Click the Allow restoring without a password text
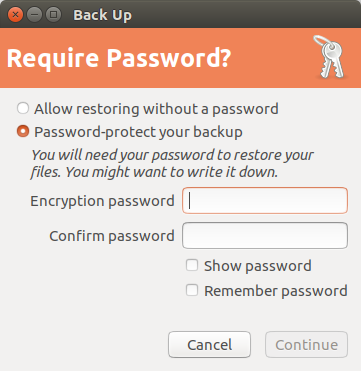The height and width of the screenshot is (371, 361). pyautogui.click(x=156, y=109)
